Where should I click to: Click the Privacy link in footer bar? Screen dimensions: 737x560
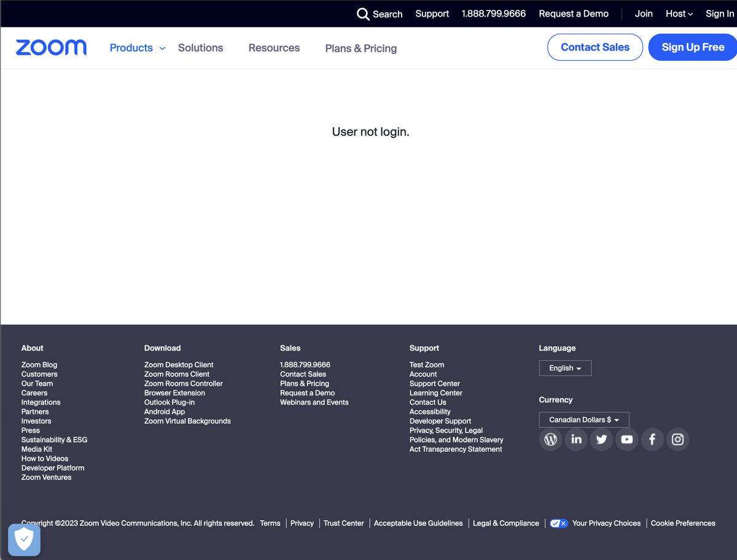click(x=302, y=523)
